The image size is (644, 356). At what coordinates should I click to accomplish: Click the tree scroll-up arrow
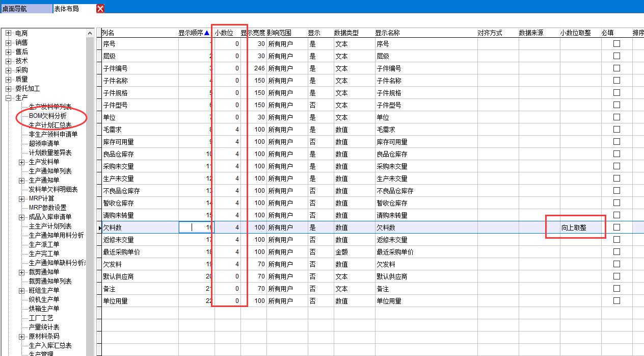90,34
